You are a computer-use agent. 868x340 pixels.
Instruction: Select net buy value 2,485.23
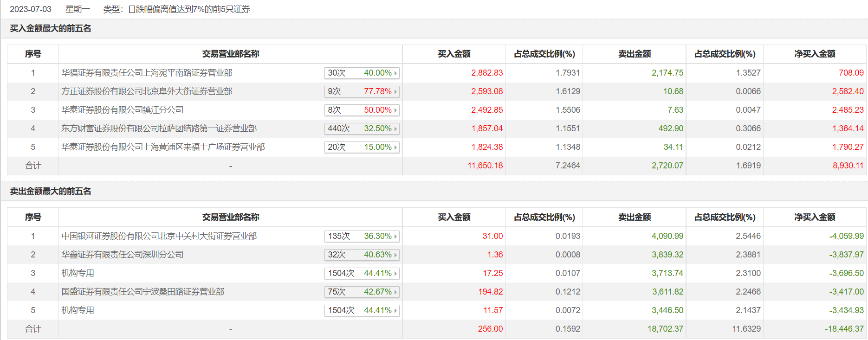[848, 110]
